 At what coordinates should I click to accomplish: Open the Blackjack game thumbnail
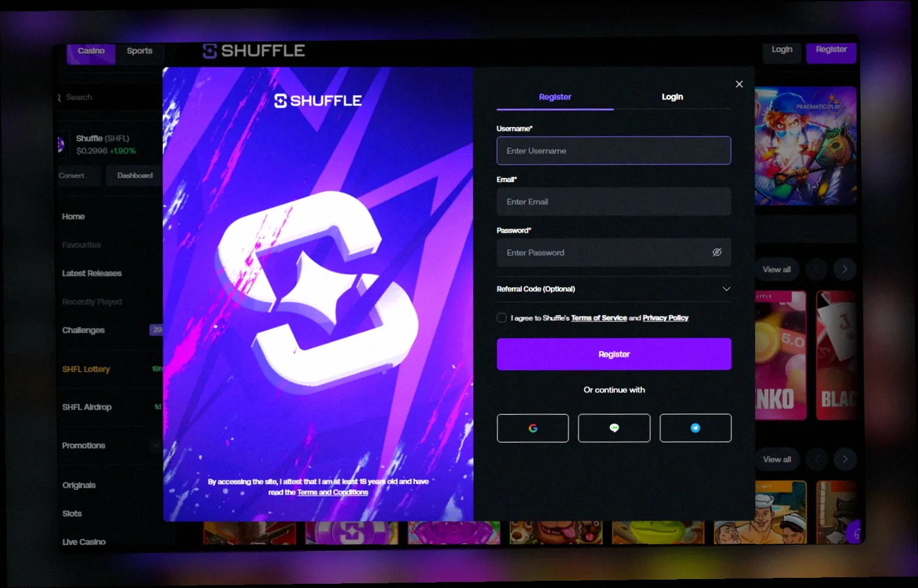(x=837, y=356)
